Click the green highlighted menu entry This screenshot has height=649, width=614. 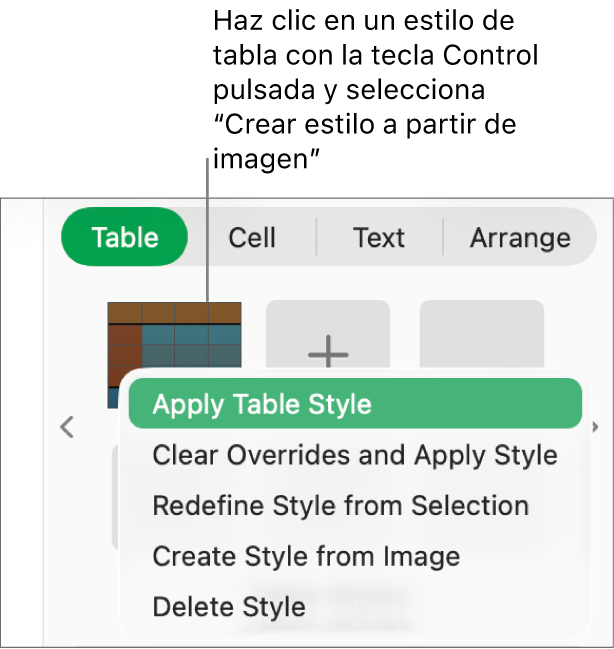(x=355, y=404)
